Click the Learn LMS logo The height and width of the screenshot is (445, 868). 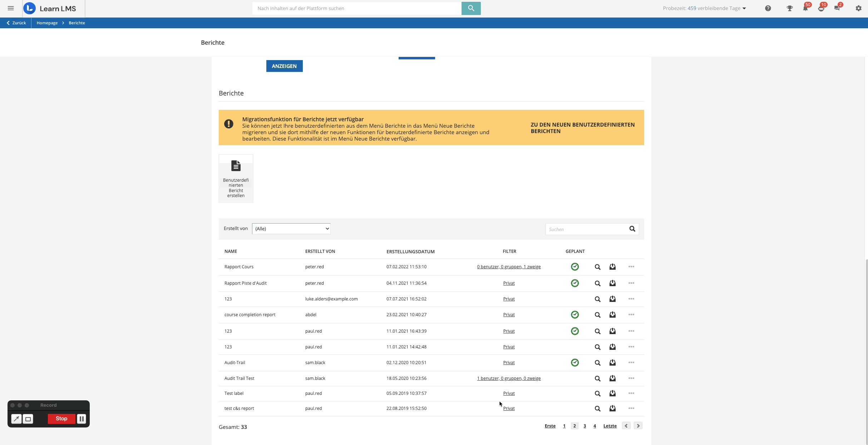click(50, 8)
